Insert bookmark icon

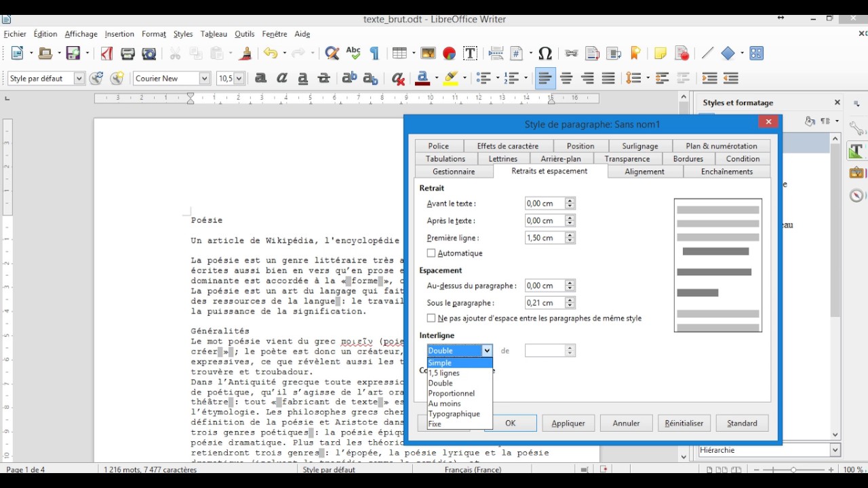pyautogui.click(x=635, y=54)
